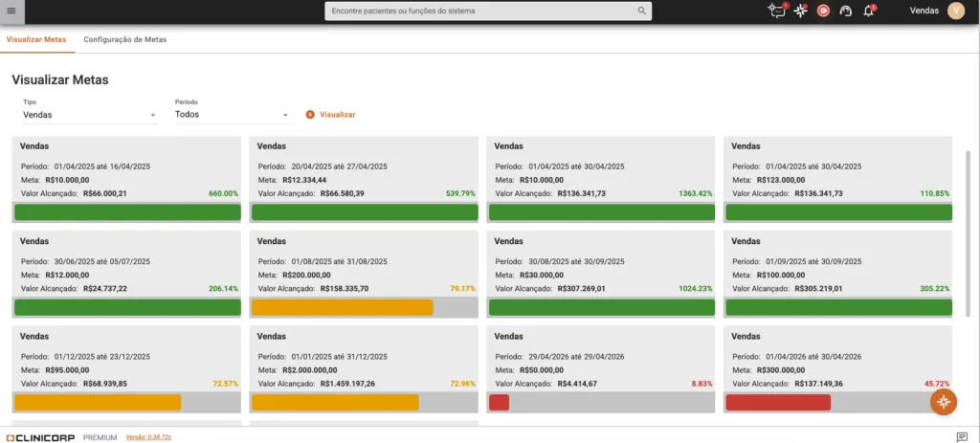Click the orange progress bar of 79.17% goal

tap(342, 307)
